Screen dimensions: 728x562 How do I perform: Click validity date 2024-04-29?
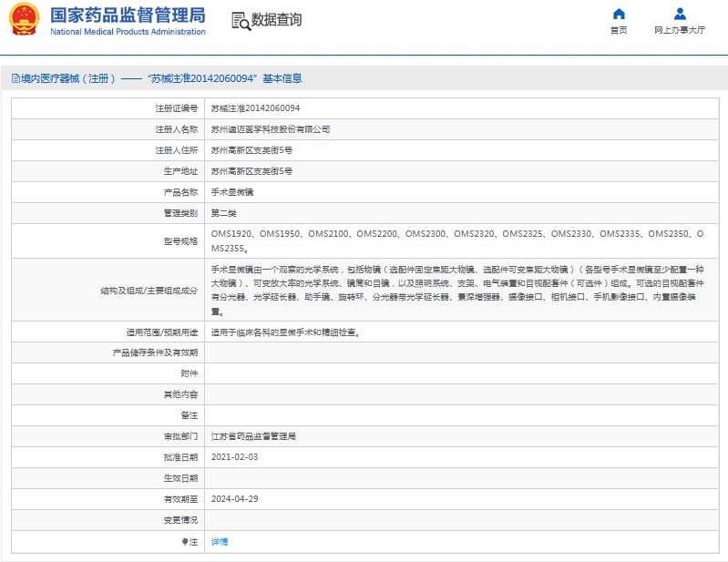pos(234,499)
